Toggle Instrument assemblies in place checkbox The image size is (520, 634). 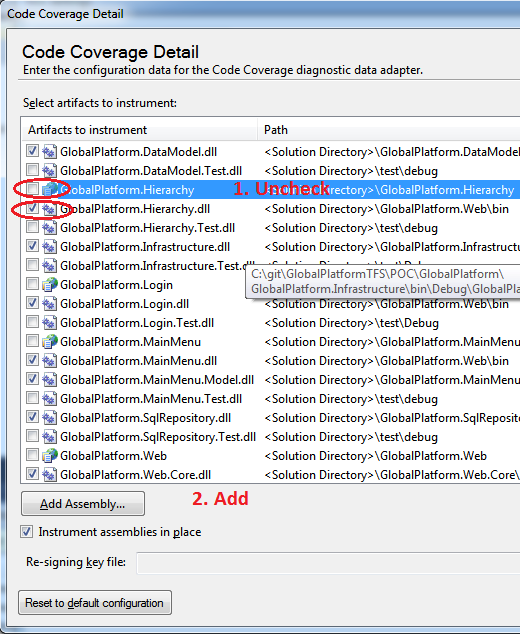coord(27,532)
